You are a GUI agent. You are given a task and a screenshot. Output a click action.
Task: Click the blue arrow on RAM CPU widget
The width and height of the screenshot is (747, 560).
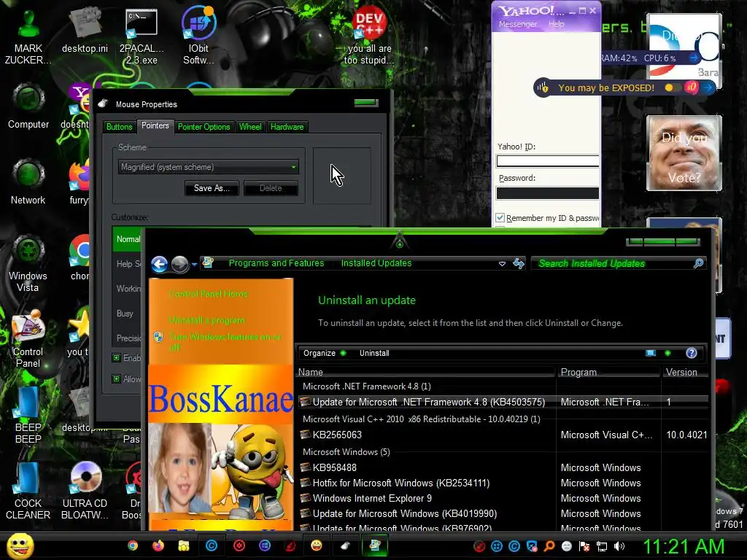[x=694, y=58]
